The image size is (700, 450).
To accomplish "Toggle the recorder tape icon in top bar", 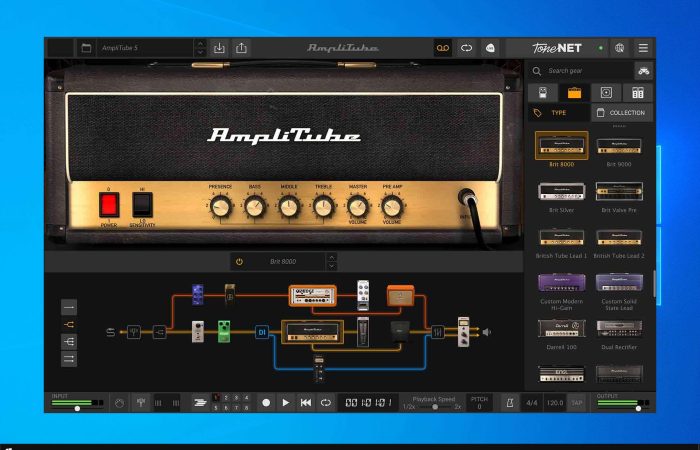I will click(442, 48).
